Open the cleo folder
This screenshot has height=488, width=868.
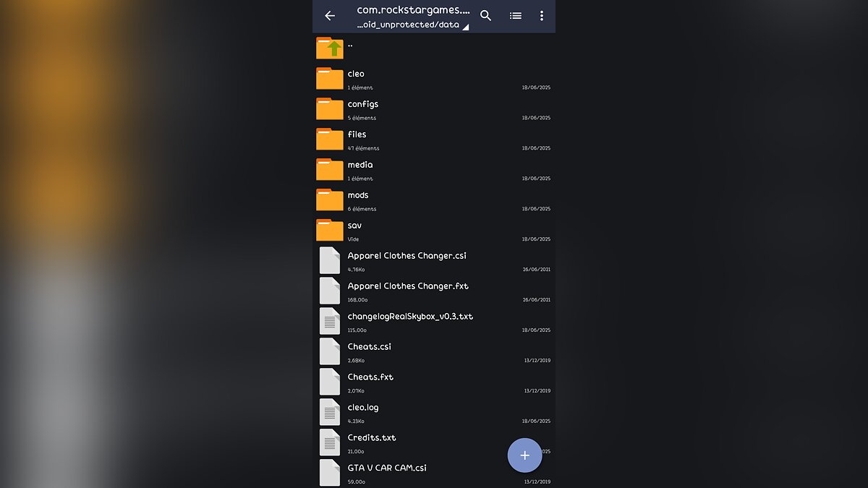(x=356, y=74)
